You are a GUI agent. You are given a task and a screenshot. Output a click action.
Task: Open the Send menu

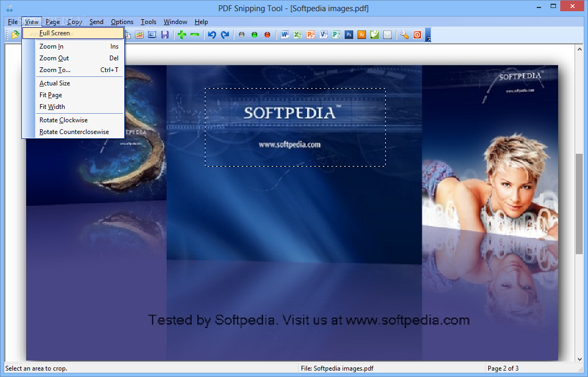coord(97,22)
